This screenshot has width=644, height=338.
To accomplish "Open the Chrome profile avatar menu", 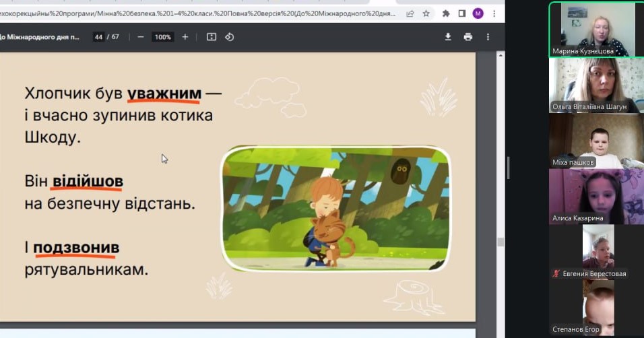I will [x=478, y=13].
